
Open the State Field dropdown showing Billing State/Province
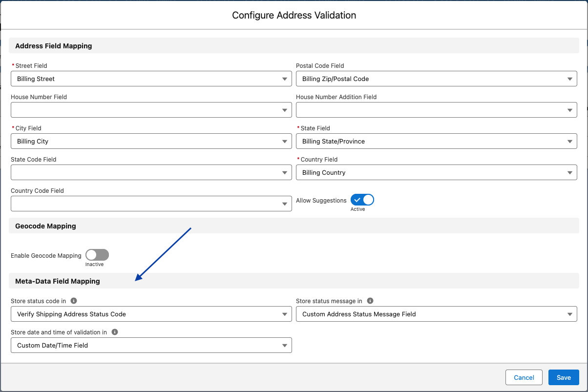437,141
